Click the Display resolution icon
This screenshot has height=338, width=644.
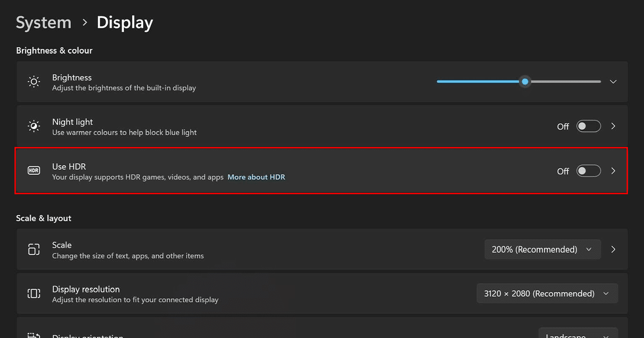[34, 293]
